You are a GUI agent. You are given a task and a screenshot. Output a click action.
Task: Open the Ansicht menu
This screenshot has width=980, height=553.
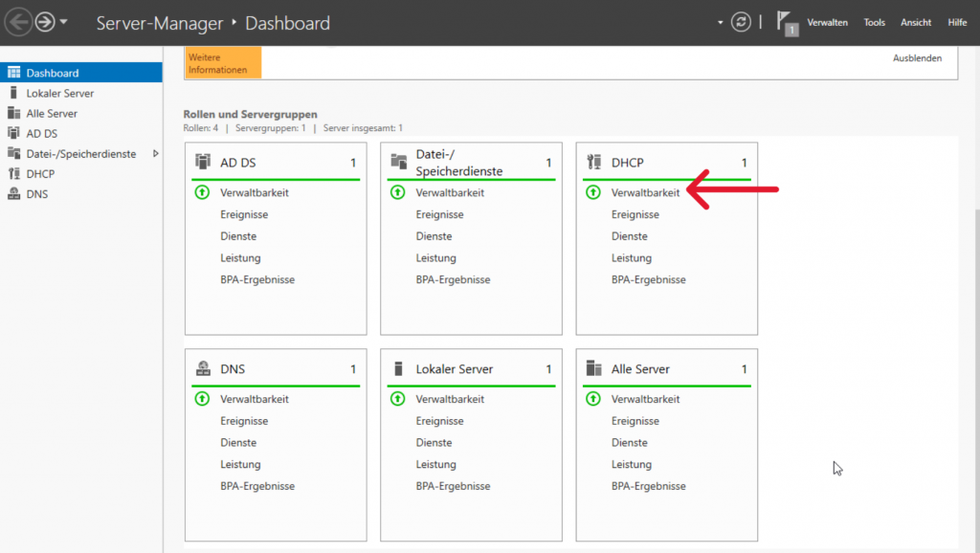tap(915, 23)
